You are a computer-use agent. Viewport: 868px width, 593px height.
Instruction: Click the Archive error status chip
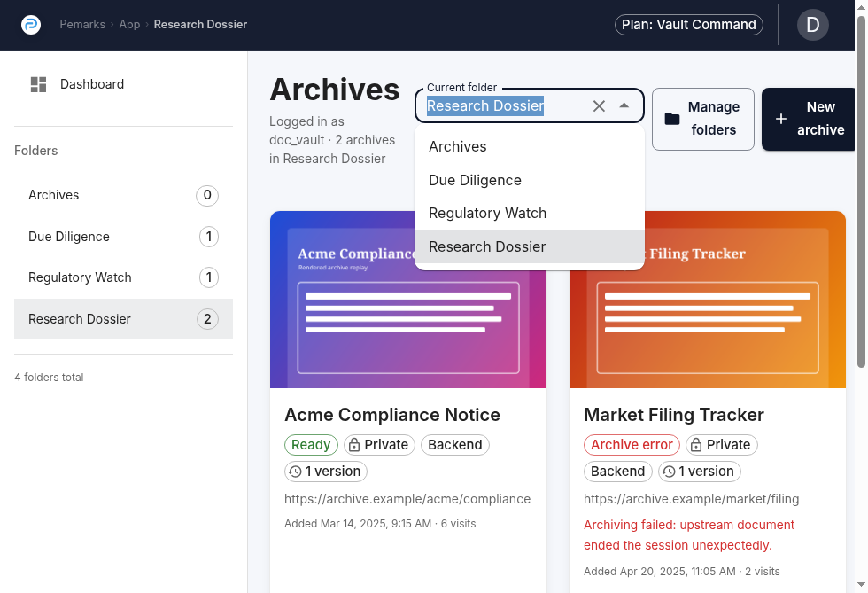pos(632,445)
